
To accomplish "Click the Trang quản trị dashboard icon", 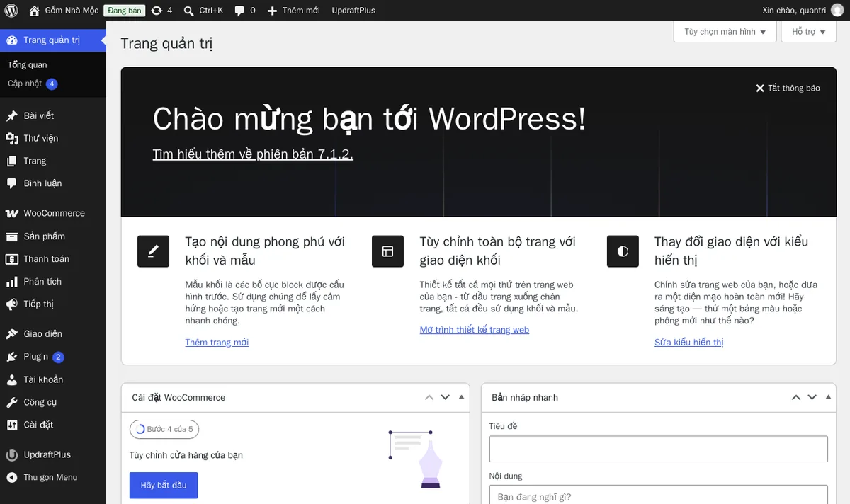I will pos(12,40).
